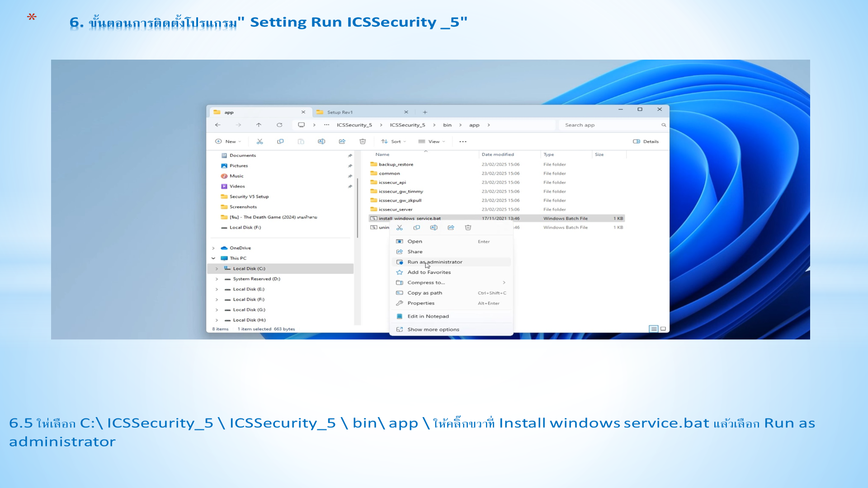Viewport: 868px width, 488px height.
Task: Click the PC icon in address bar
Action: pyautogui.click(x=302, y=125)
